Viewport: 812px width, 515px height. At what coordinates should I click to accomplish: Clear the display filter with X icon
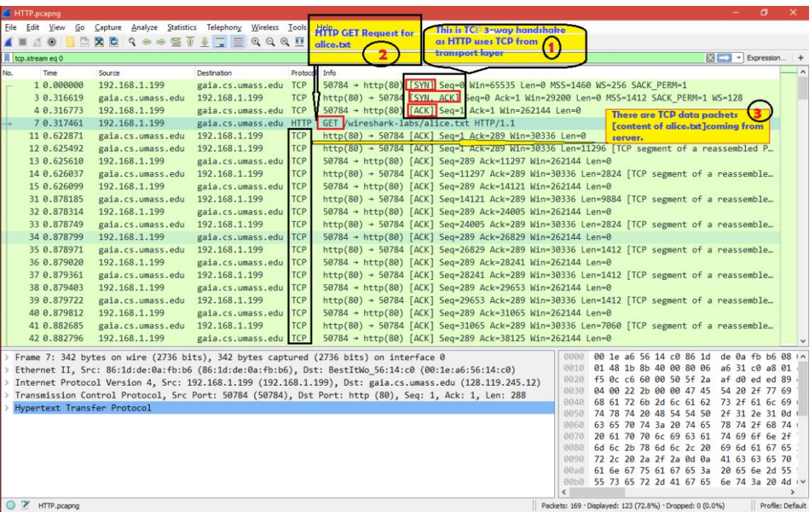click(711, 58)
